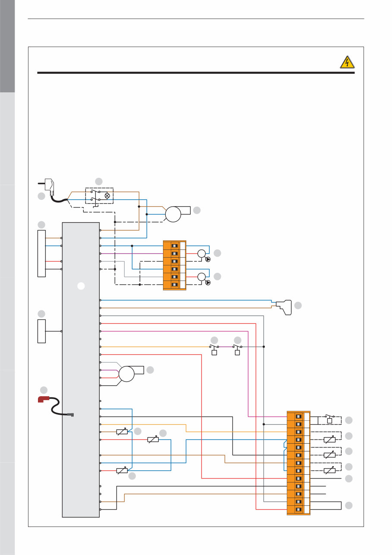Click the upper circulation pump symbol
Viewport: 392px width, 555px height.
coord(201,254)
